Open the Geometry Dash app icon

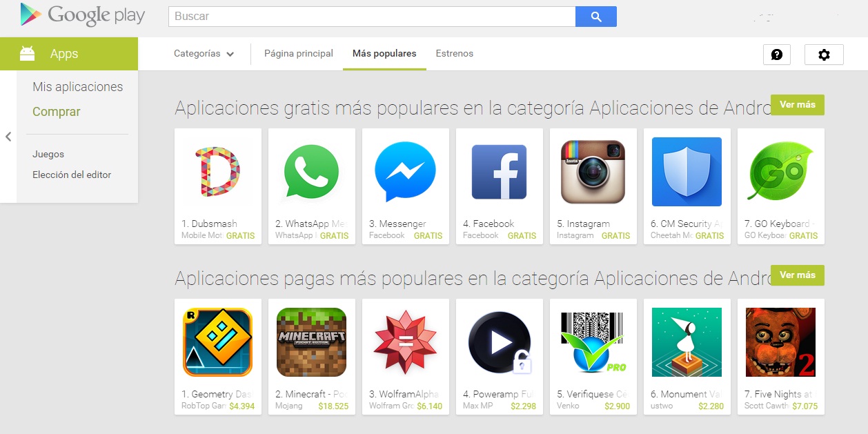pos(218,342)
